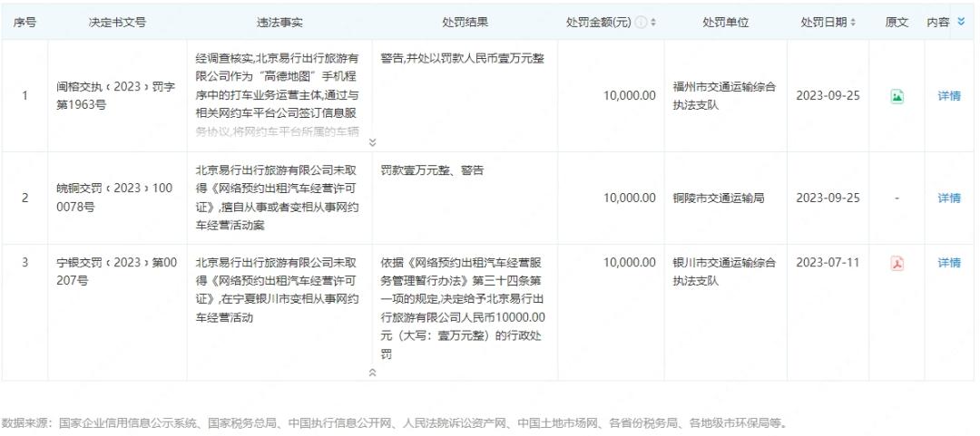Sort by 处罚日期 column arrows
Viewport: 980px width, 436px height.
point(852,23)
